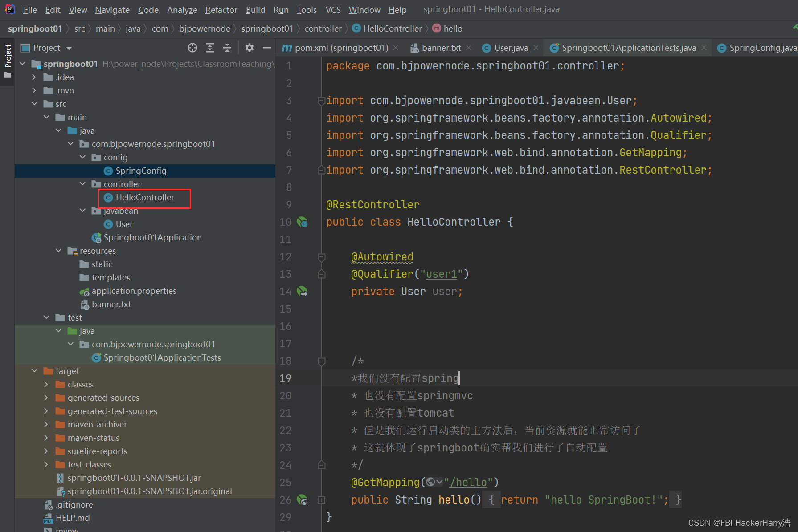This screenshot has height=532, width=798.
Task: Fold imports with line 3 fold marker
Action: 321,101
